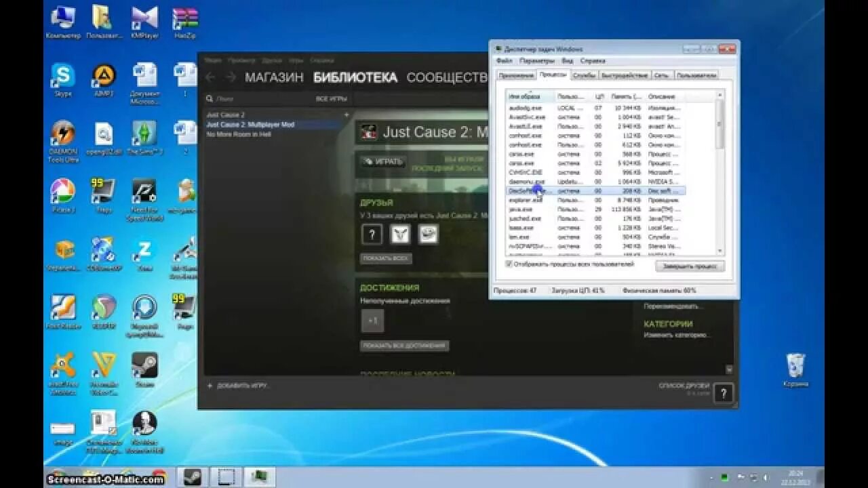The height and width of the screenshot is (488, 868).
Task: Launch The Sims 3 shortcut
Action: [x=144, y=138]
